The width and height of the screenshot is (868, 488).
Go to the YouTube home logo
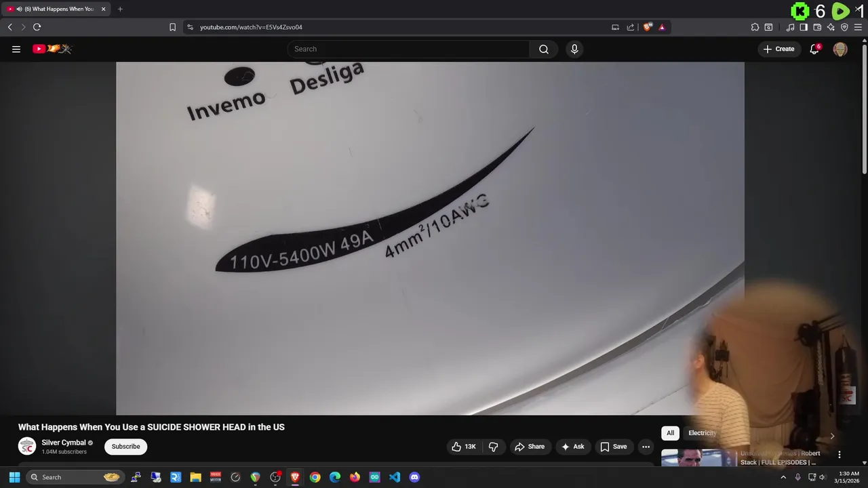coord(52,49)
